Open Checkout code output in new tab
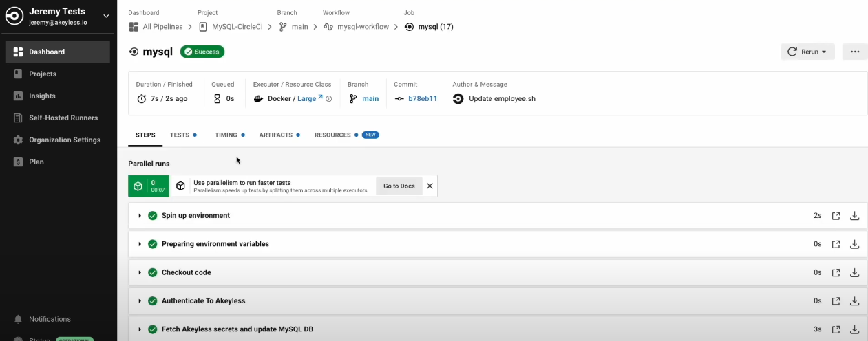Viewport: 868px width, 341px height. (836, 272)
